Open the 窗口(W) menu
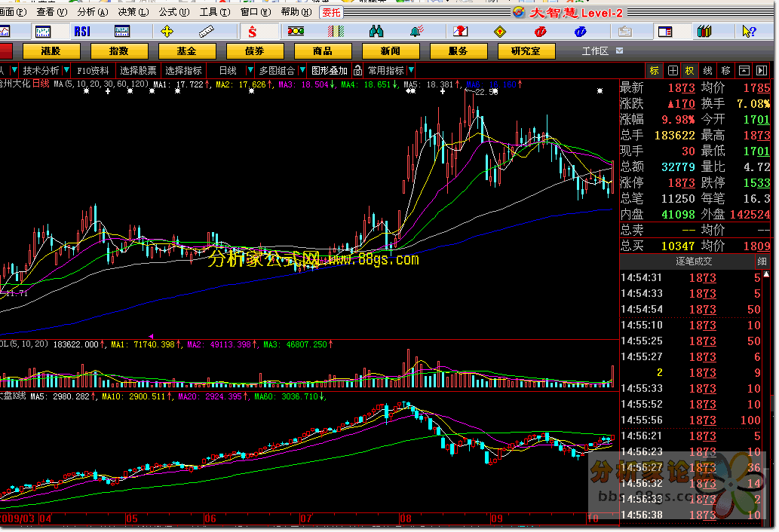 coord(256,12)
